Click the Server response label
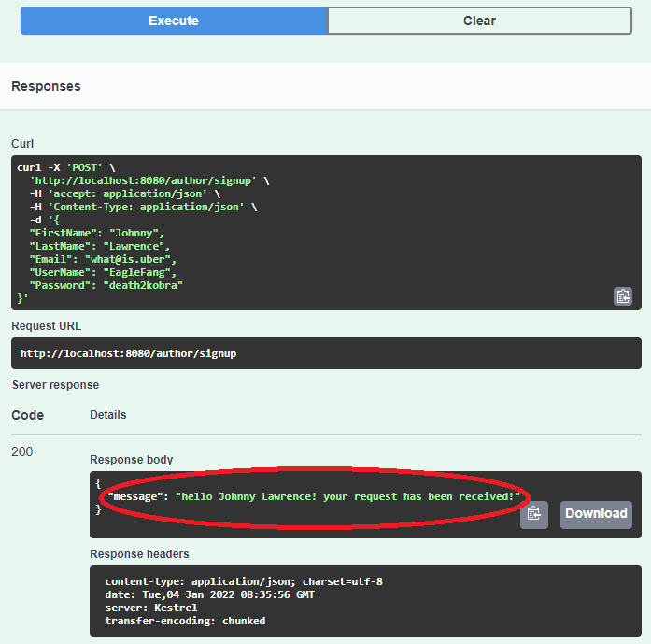 (x=55, y=385)
